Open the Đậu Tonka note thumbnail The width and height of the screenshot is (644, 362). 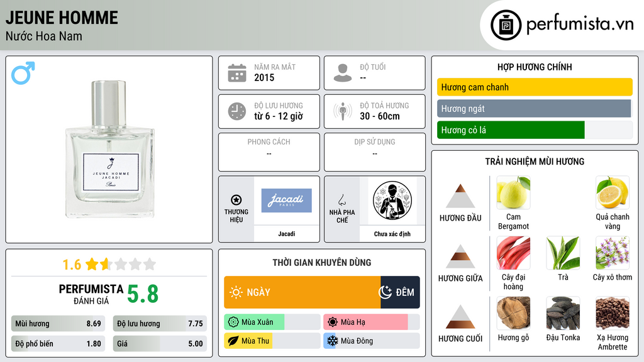pos(563,313)
